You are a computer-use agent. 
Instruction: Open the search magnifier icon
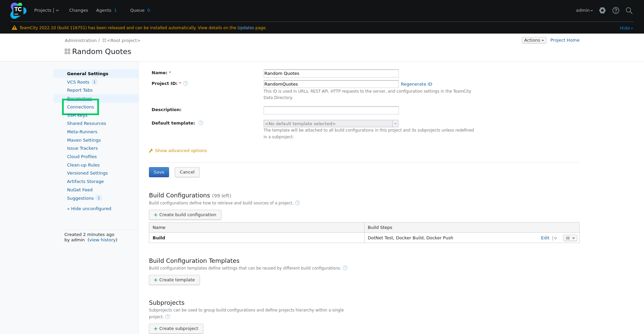pos(629,10)
